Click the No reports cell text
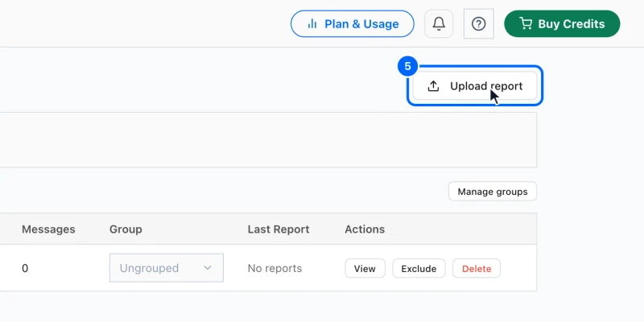Image resolution: width=644 pixels, height=322 pixels. click(275, 268)
